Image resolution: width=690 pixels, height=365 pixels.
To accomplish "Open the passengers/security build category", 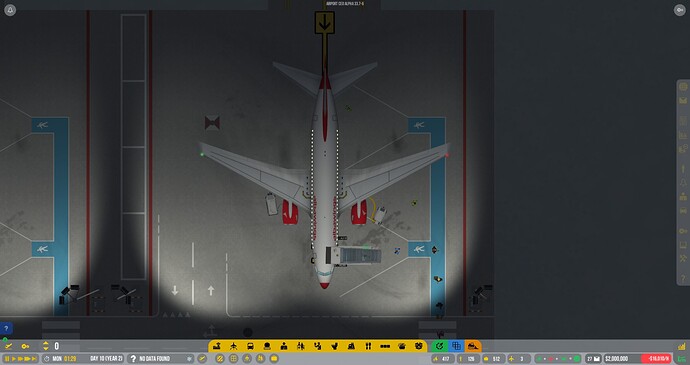I will pyautogui.click(x=301, y=347).
